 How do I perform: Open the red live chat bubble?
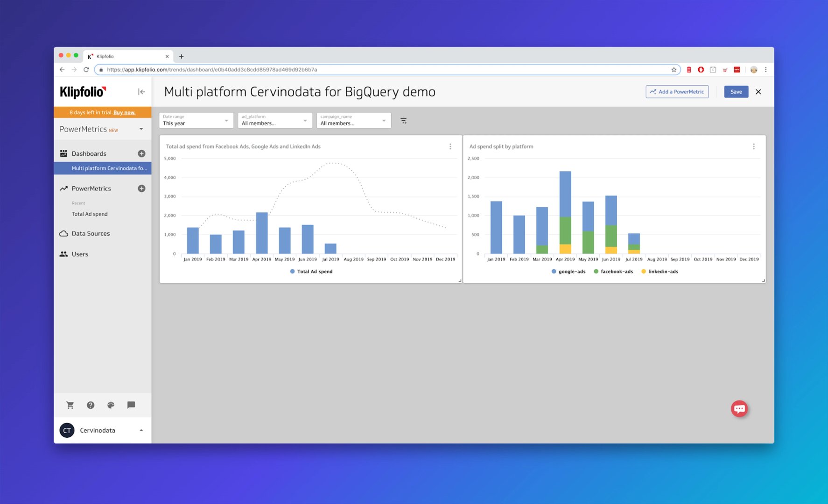coord(739,409)
